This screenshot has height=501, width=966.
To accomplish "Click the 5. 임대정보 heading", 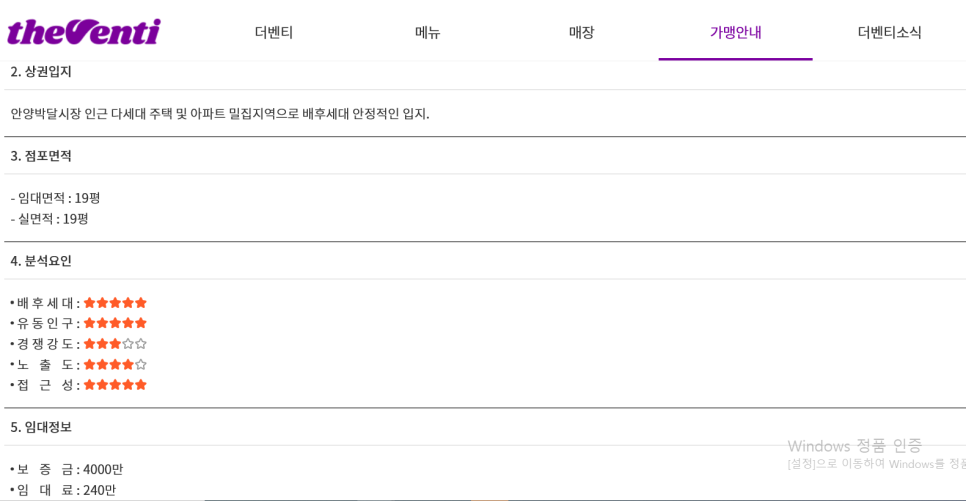I will pyautogui.click(x=41, y=427).
